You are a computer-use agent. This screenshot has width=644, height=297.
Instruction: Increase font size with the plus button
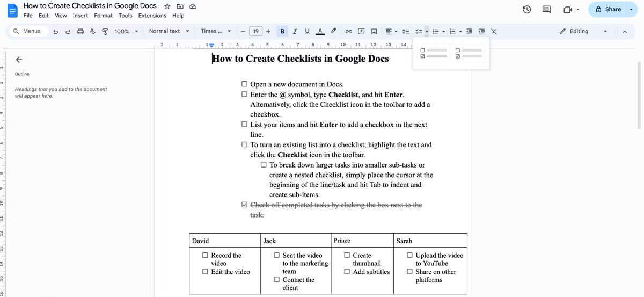click(x=268, y=31)
